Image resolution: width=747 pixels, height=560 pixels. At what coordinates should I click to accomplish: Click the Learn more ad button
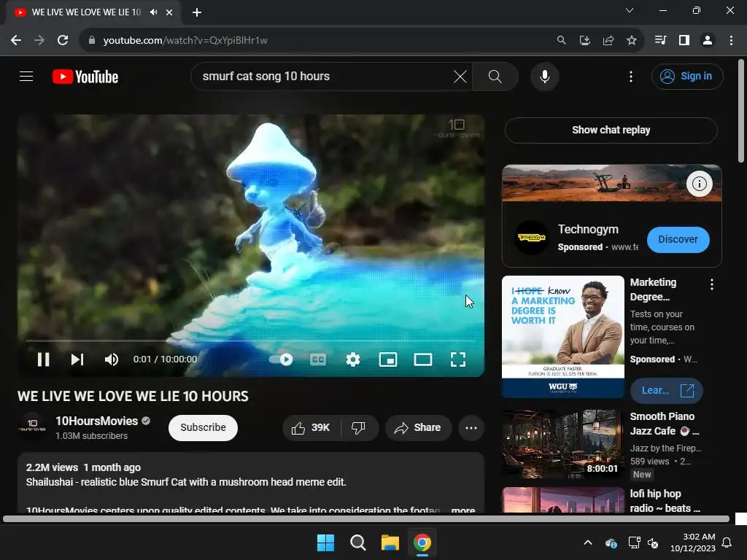pyautogui.click(x=666, y=391)
